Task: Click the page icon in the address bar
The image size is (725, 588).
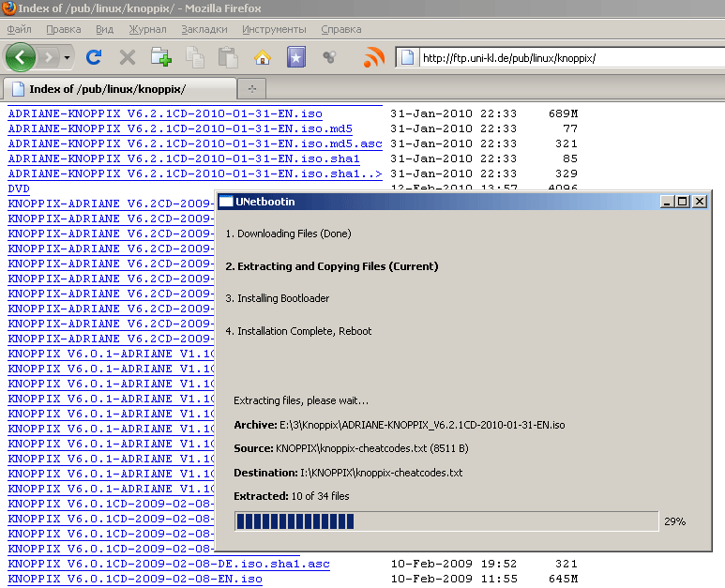Action: (407, 58)
